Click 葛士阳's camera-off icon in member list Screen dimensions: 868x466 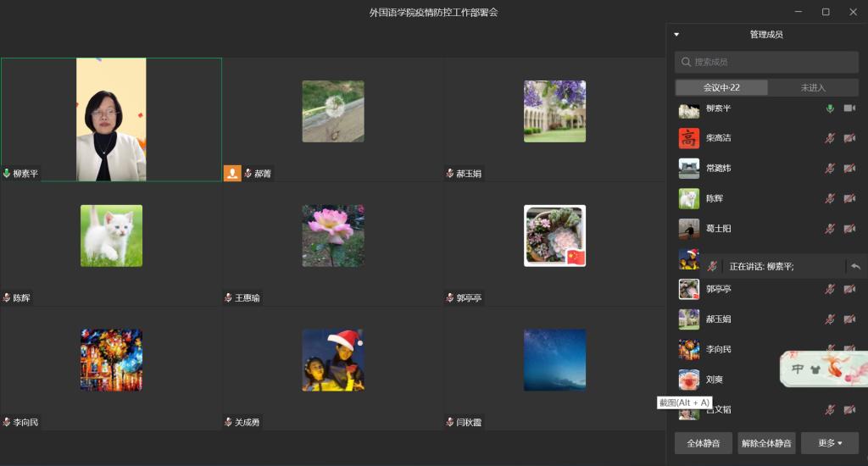(849, 229)
